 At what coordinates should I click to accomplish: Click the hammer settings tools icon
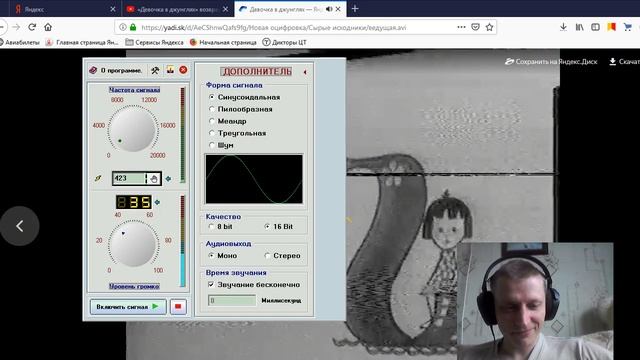(x=155, y=70)
